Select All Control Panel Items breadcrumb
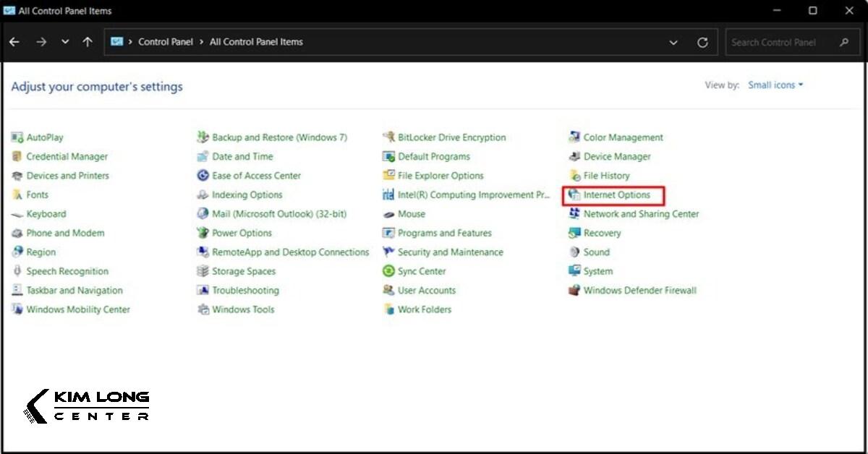Image resolution: width=868 pixels, height=454 pixels. [x=256, y=42]
